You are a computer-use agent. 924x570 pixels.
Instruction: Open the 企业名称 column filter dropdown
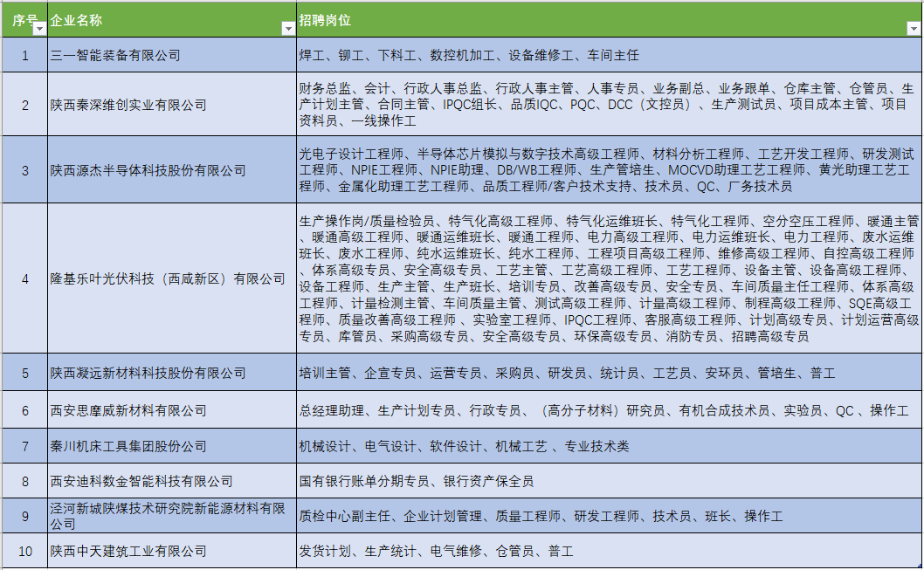click(288, 28)
